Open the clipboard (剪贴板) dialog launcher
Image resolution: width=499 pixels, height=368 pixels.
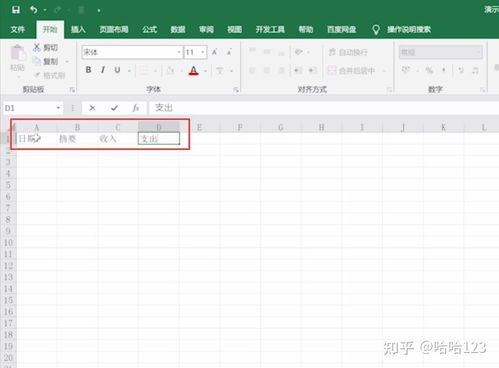(72, 90)
